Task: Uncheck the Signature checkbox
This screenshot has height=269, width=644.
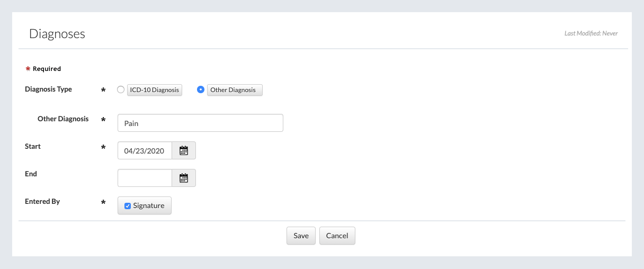Action: (128, 206)
